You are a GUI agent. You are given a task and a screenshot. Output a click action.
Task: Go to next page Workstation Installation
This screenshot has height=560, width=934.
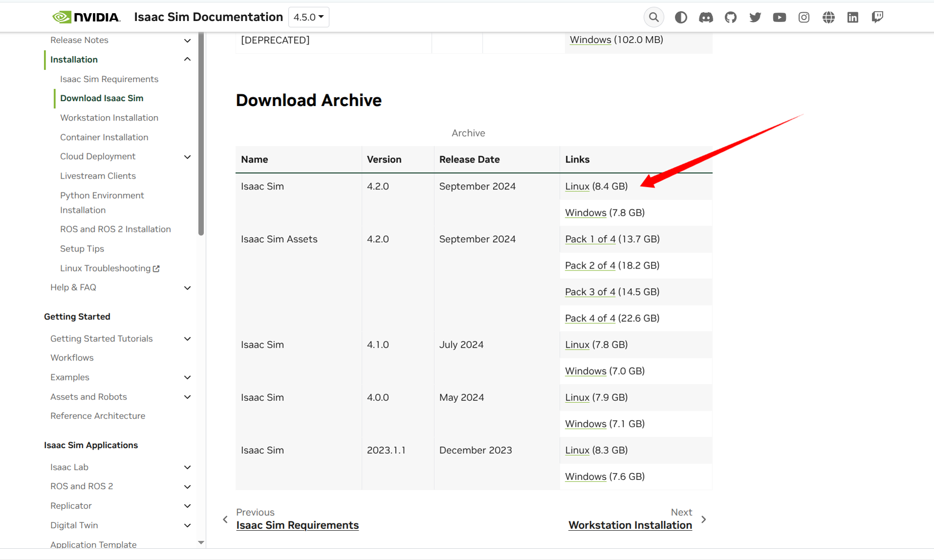[630, 525]
